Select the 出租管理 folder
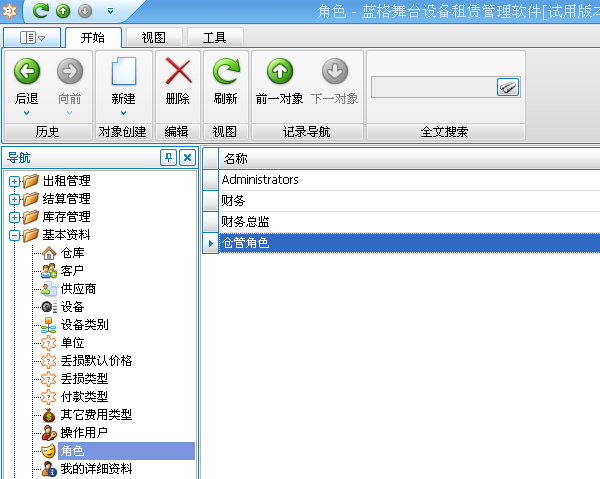This screenshot has width=600, height=479. pyautogui.click(x=57, y=181)
